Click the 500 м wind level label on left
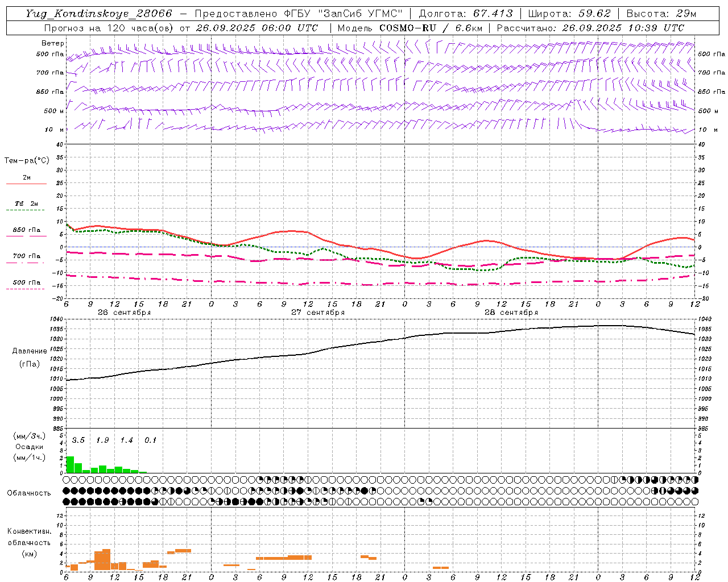The height and width of the screenshot is (582, 728). 53,111
